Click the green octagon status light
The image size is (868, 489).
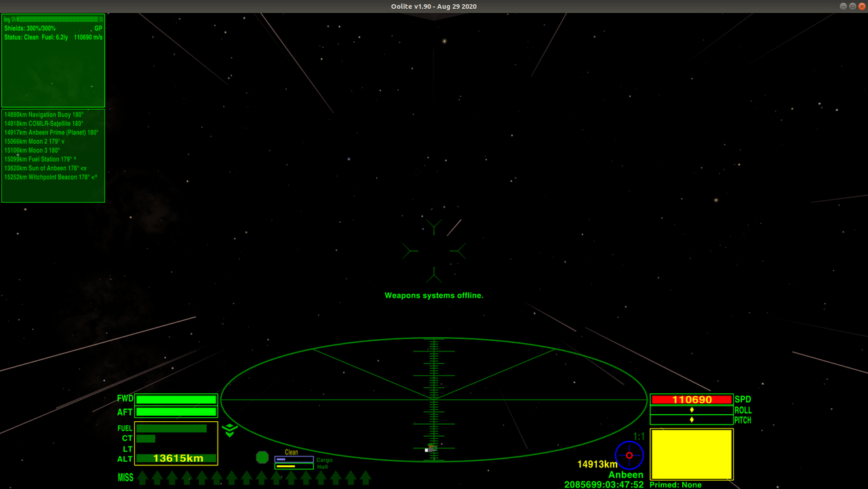(262, 458)
